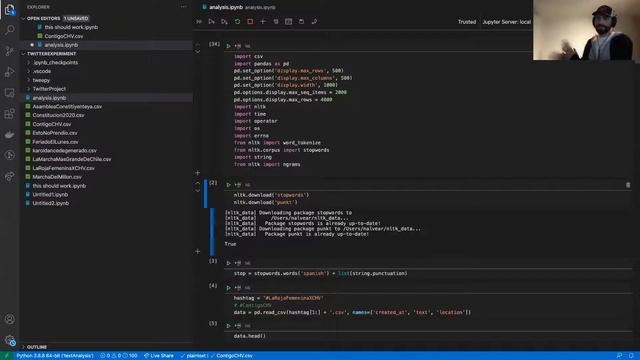Select ContigoCHV.csv in Open Editors
Image resolution: width=640 pixels, height=360 pixels.
63,36
